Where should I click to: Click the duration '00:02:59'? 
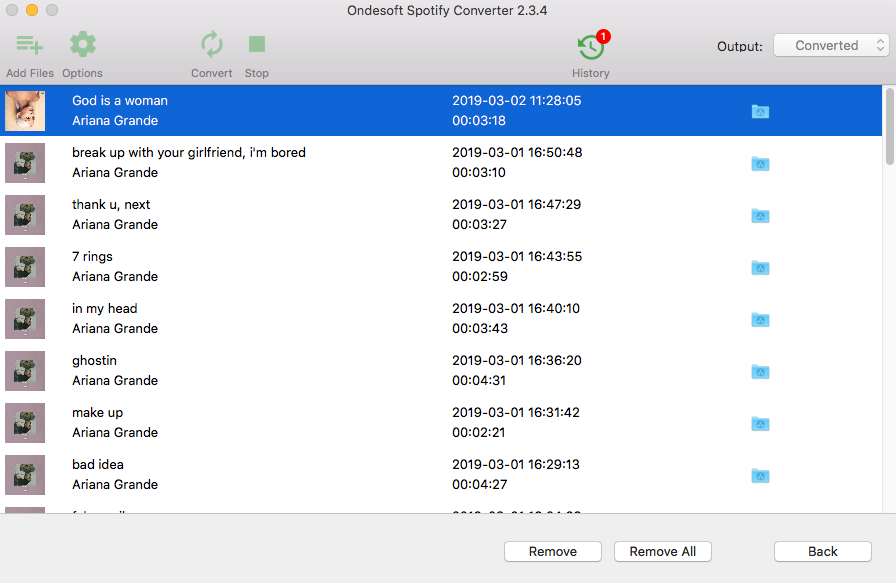(x=480, y=277)
